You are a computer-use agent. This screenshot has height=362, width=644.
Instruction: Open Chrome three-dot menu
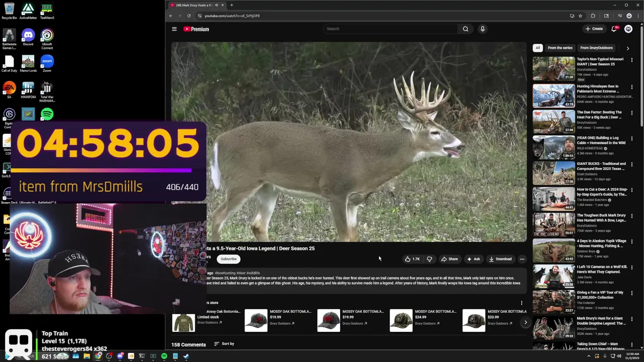tap(638, 16)
